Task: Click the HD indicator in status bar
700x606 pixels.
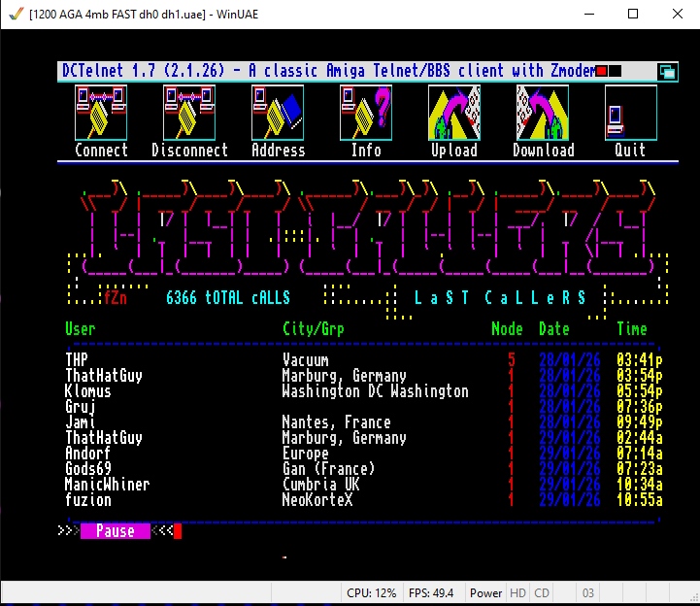Action: point(517,593)
